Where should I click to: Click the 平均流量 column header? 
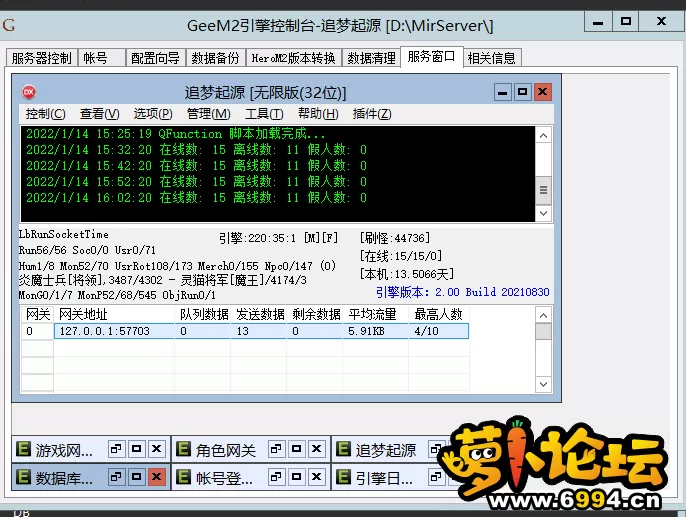[375, 314]
